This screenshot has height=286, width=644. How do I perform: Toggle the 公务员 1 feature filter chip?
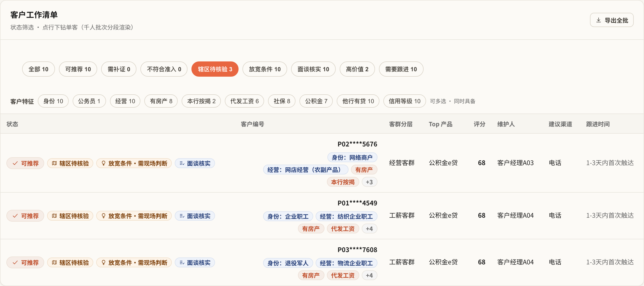click(89, 101)
